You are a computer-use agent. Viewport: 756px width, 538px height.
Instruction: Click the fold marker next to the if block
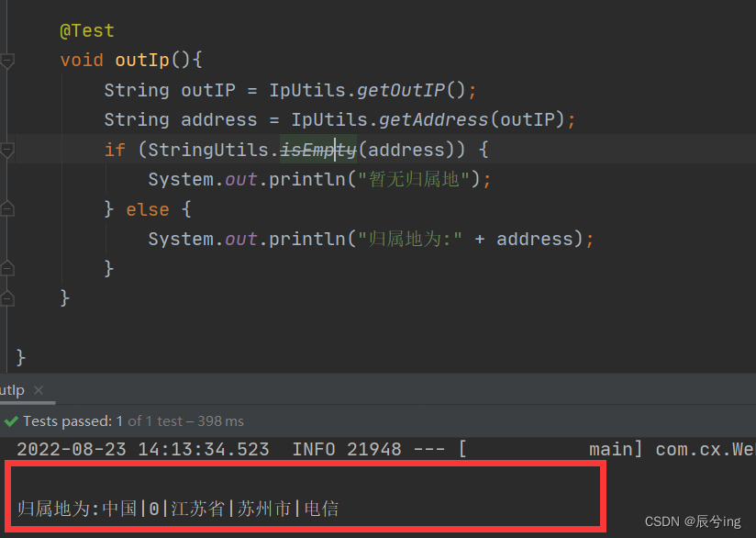point(7,148)
